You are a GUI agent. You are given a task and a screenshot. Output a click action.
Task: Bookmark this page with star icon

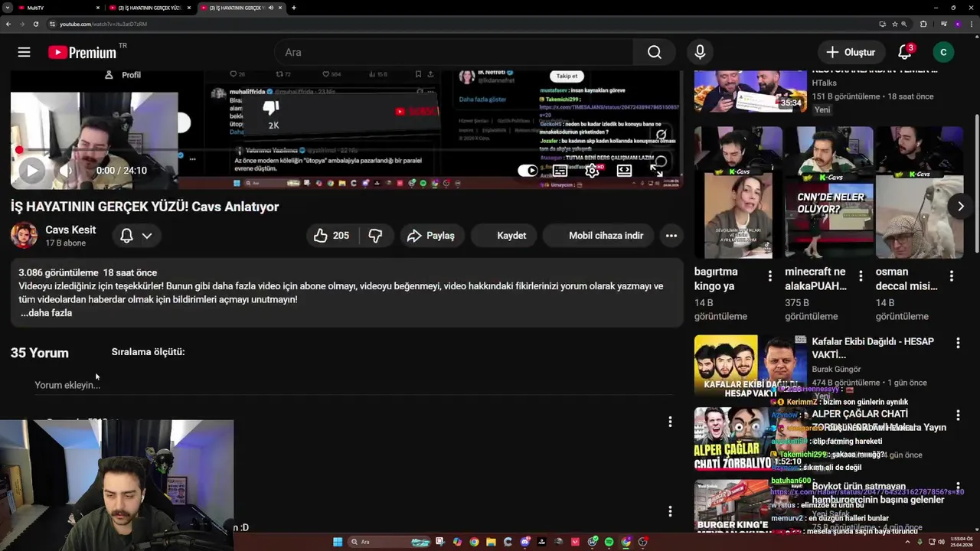[894, 24]
